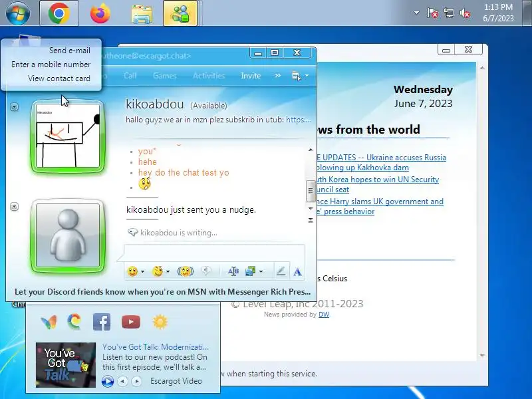Expand options arrow beside kikoabdou's display picture
This screenshot has height=399, width=532.
tap(14, 107)
